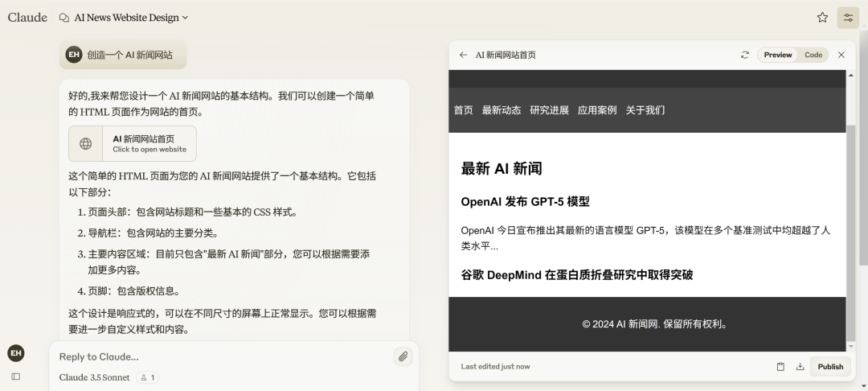Viewport: 868px width, 391px height.
Task: Star this conversation
Action: tap(822, 18)
